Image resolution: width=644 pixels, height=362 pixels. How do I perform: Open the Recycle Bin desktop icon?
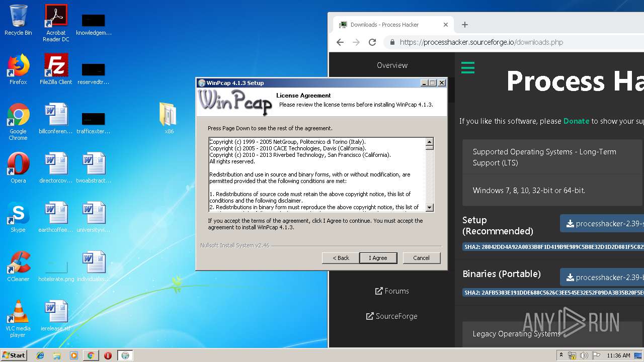(18, 20)
